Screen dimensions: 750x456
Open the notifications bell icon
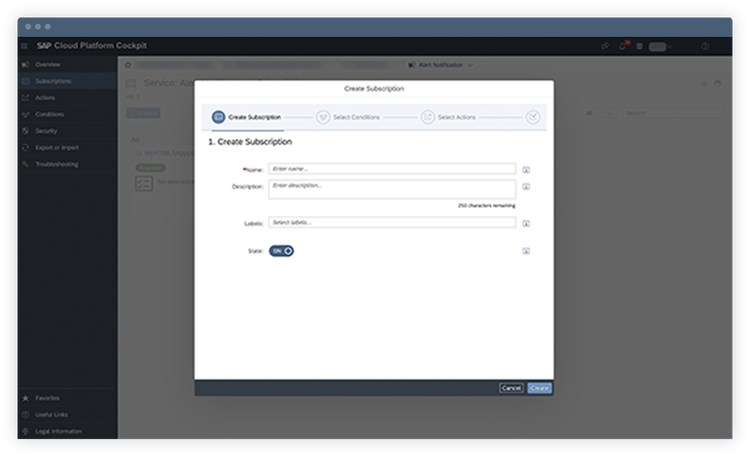pyautogui.click(x=623, y=46)
